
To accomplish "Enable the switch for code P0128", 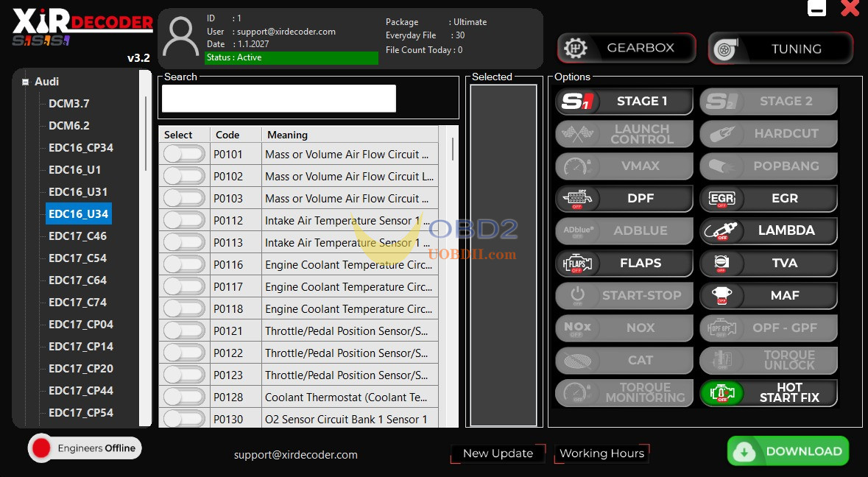I will point(184,397).
